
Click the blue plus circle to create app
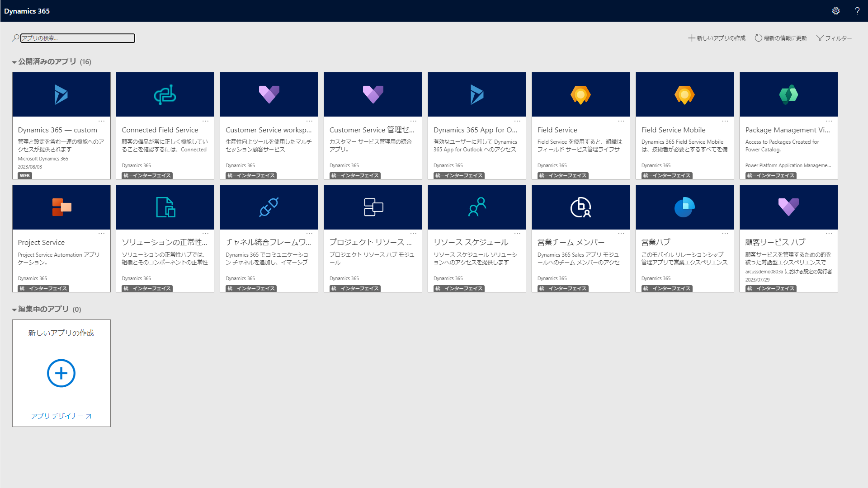click(x=61, y=373)
